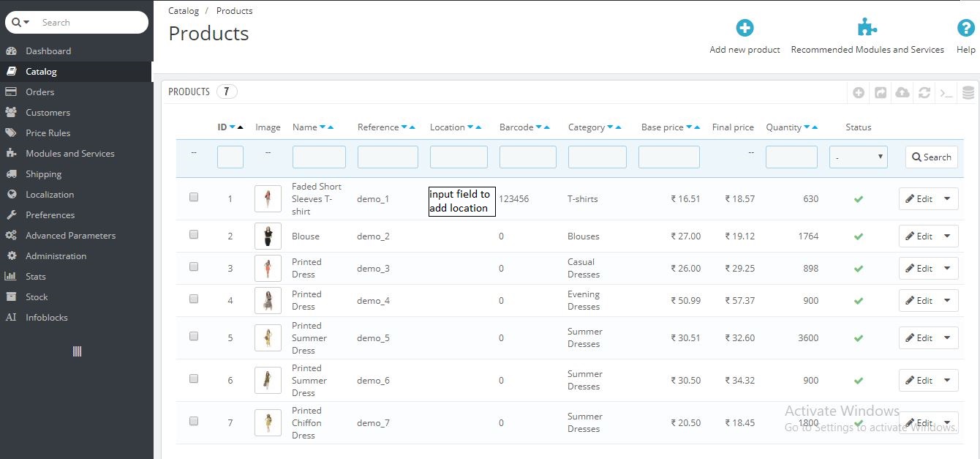Click the Add new product plus icon

745,28
